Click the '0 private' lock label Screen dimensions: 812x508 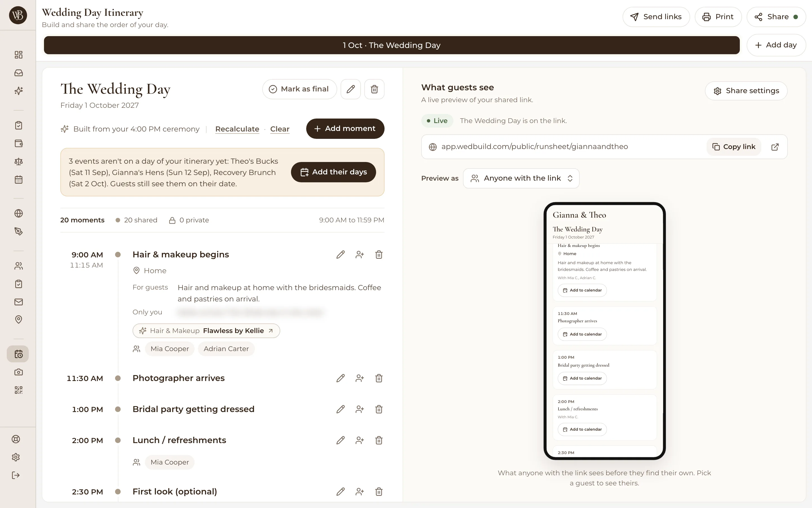pos(189,220)
